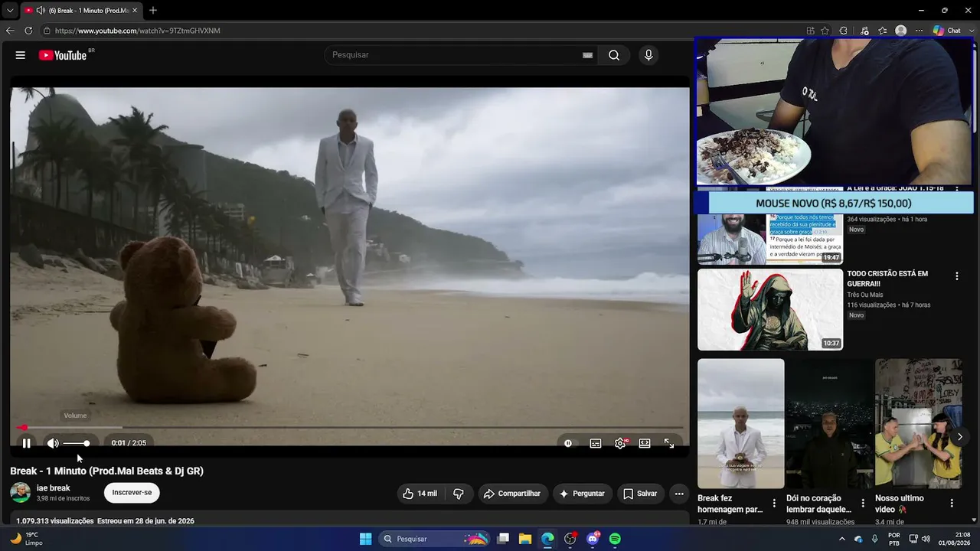Go back to the previous page
Viewport: 980px width, 551px height.
tap(10, 31)
